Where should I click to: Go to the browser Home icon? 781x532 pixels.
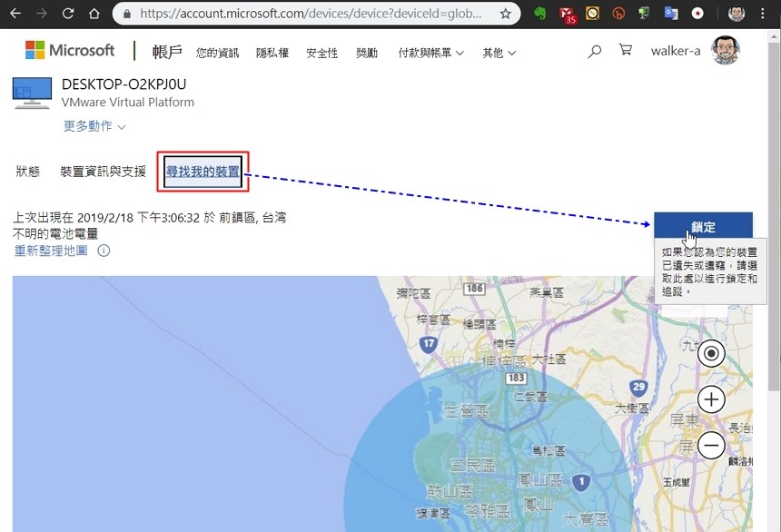[94, 14]
